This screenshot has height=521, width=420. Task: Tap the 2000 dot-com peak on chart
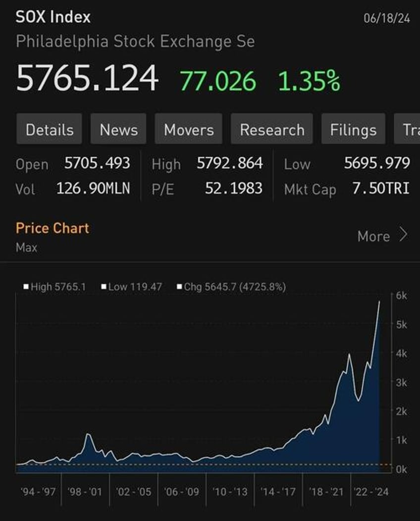pyautogui.click(x=88, y=434)
